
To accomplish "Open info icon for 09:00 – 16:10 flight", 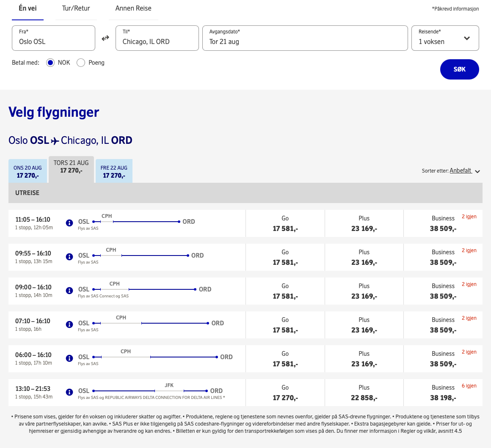I will click(69, 291).
